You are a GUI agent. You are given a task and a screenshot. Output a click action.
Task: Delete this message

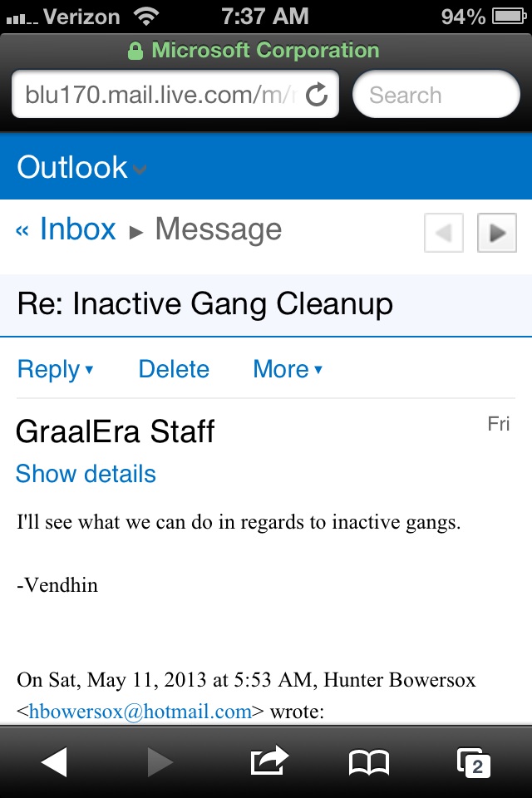pos(174,369)
